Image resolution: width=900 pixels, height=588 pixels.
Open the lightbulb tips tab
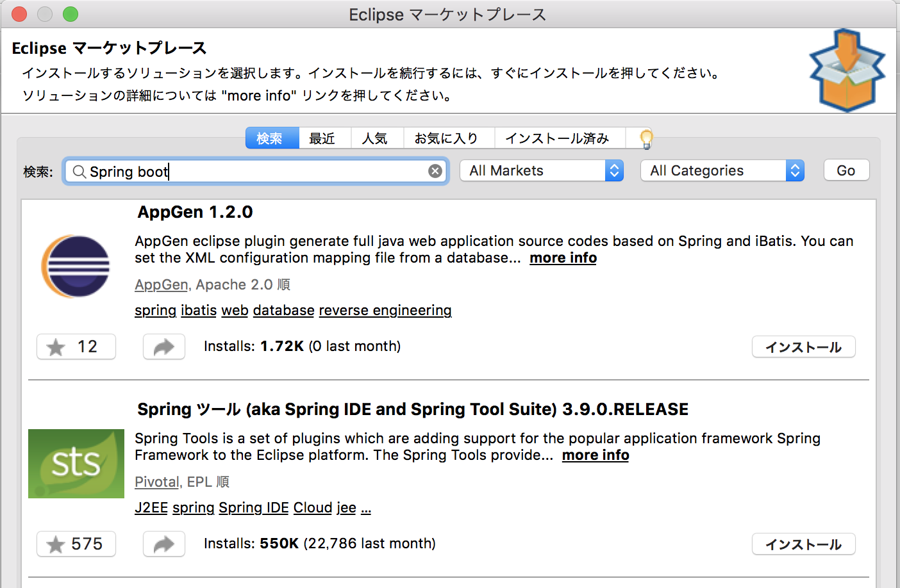pyautogui.click(x=646, y=138)
